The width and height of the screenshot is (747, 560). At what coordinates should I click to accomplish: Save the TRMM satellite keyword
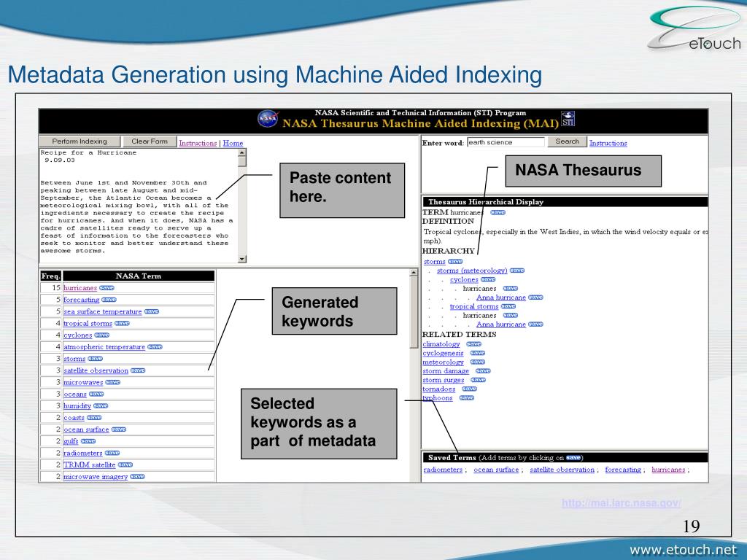(125, 464)
